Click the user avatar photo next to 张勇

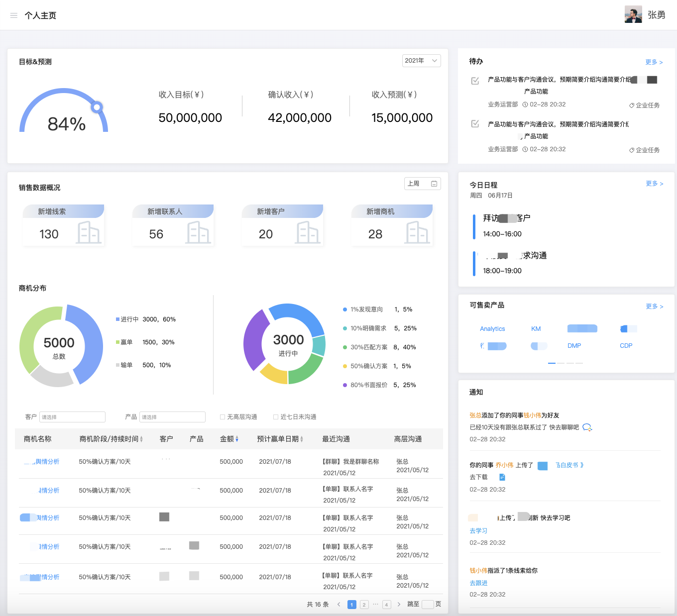point(633,14)
